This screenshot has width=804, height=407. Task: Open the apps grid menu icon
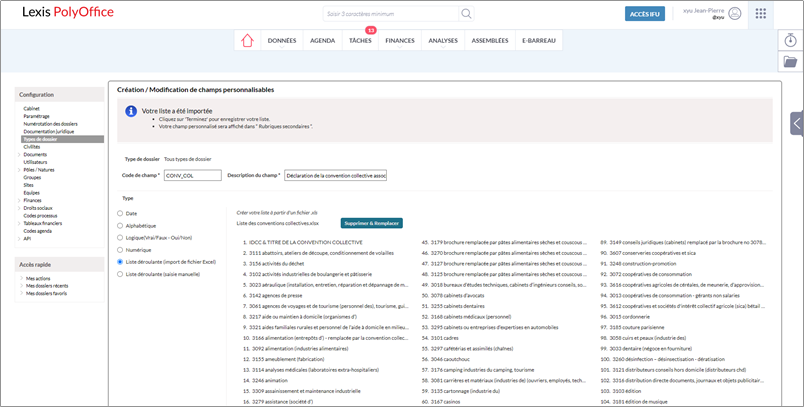tap(761, 14)
